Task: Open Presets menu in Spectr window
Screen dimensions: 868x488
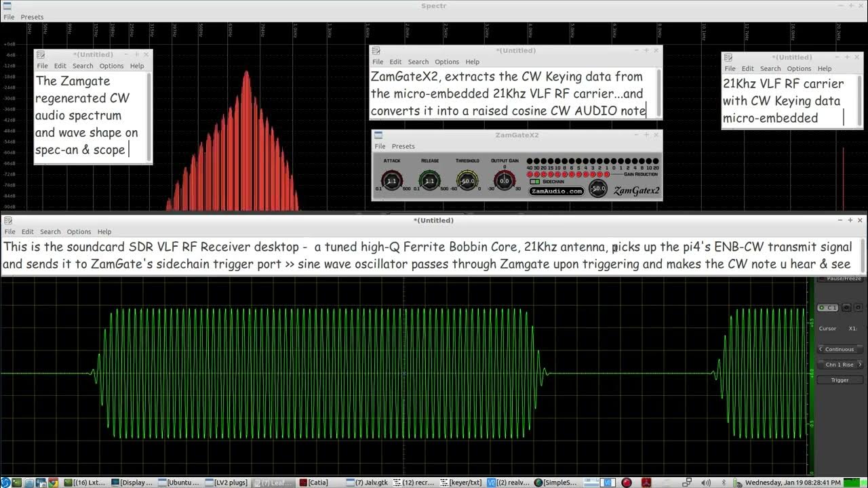Action: (x=32, y=17)
